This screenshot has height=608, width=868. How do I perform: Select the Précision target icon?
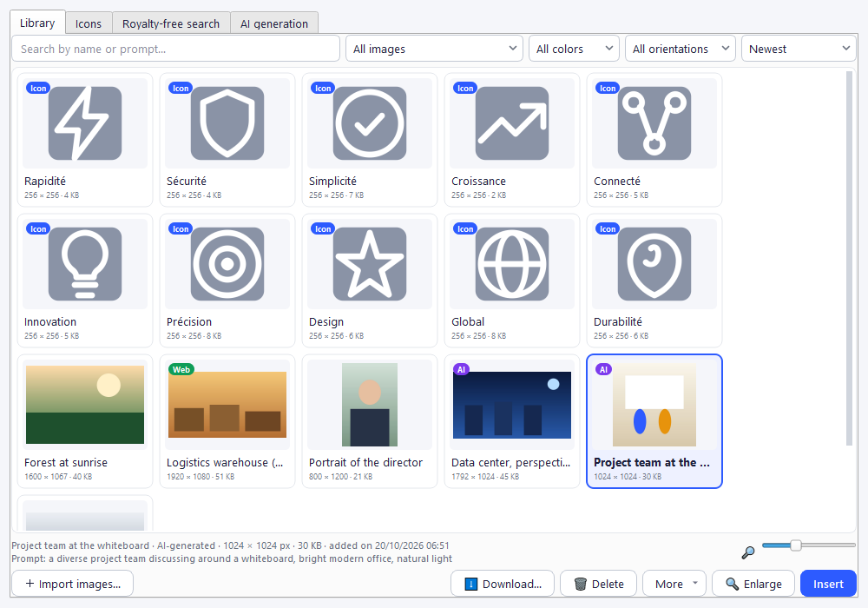(227, 264)
